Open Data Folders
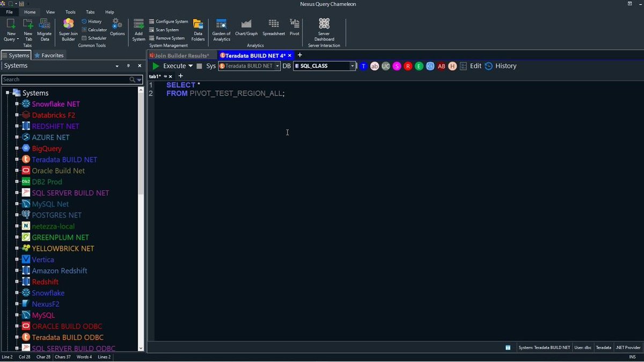 [198, 29]
